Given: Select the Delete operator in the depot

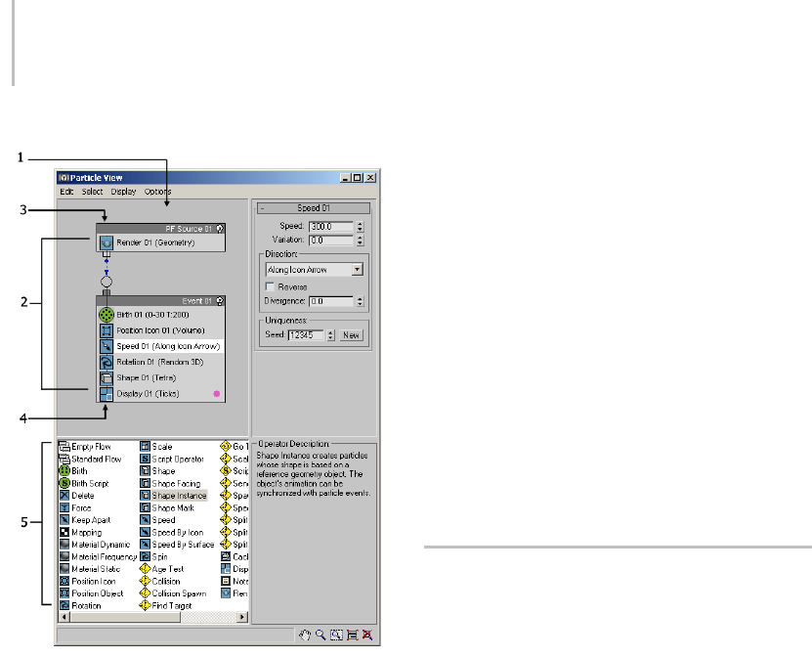Looking at the screenshot, I should [76, 496].
